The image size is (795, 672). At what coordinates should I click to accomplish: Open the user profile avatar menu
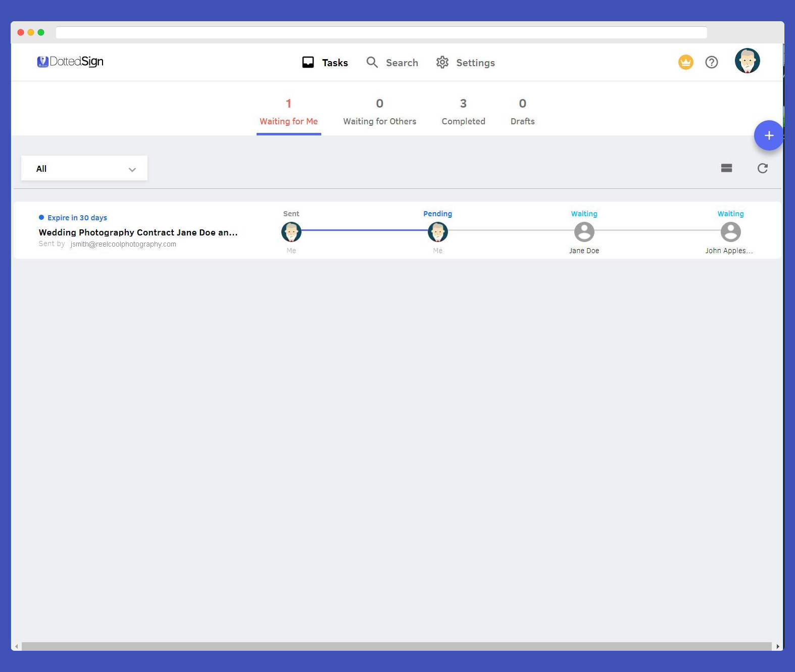pos(747,61)
